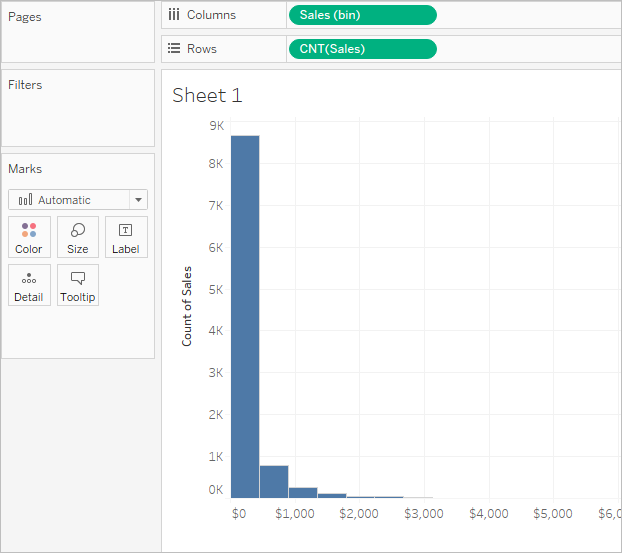Click the Pages shelf label
This screenshot has height=553, width=622.
pos(25,17)
